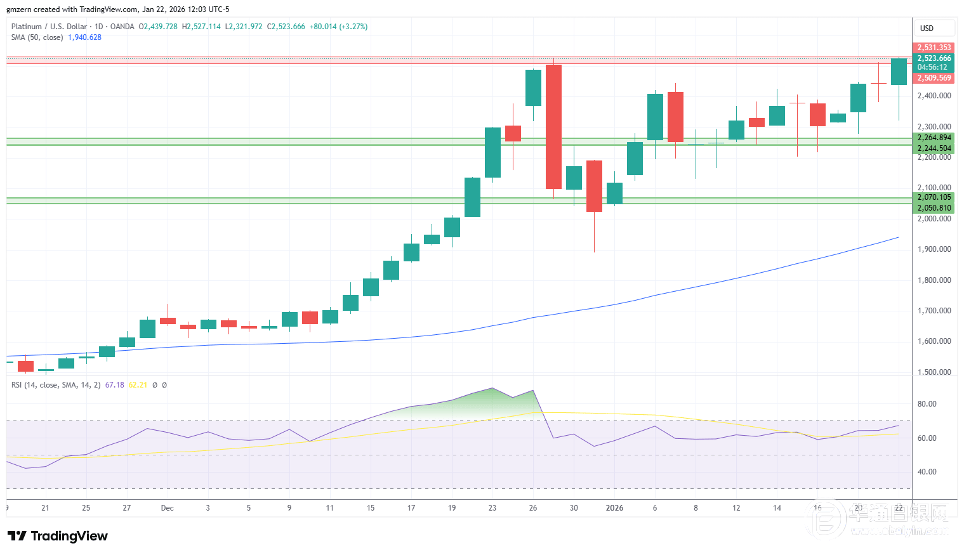Click the 2,070.105 horizontal line label
Screen dimensions: 964x556
[934, 198]
